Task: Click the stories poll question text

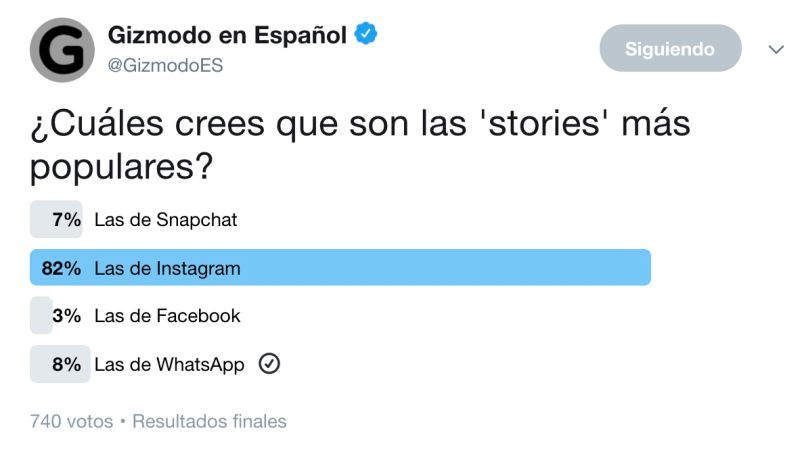Action: point(360,144)
